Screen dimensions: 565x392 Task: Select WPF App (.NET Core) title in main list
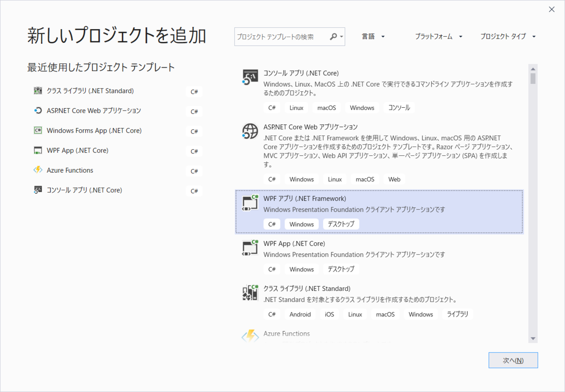point(294,244)
